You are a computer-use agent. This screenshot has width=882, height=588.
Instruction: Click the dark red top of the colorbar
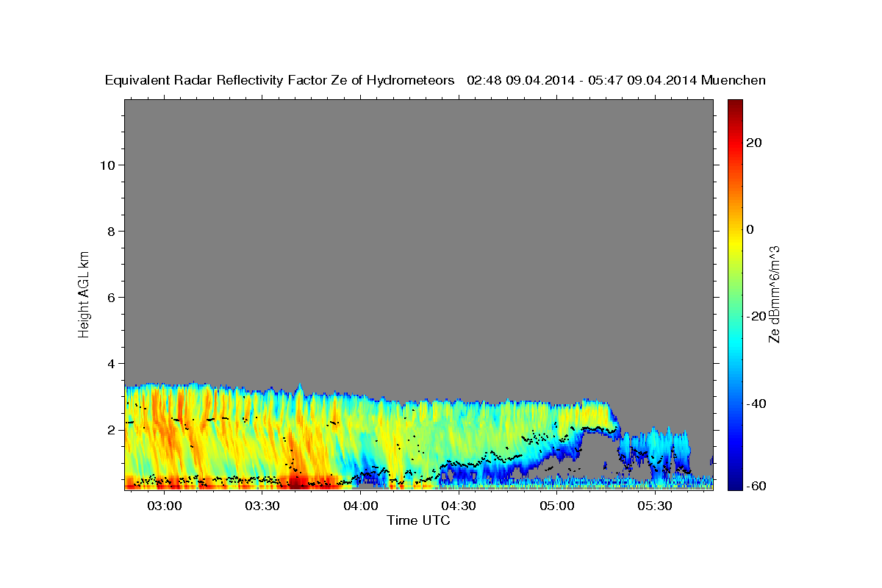[734, 105]
